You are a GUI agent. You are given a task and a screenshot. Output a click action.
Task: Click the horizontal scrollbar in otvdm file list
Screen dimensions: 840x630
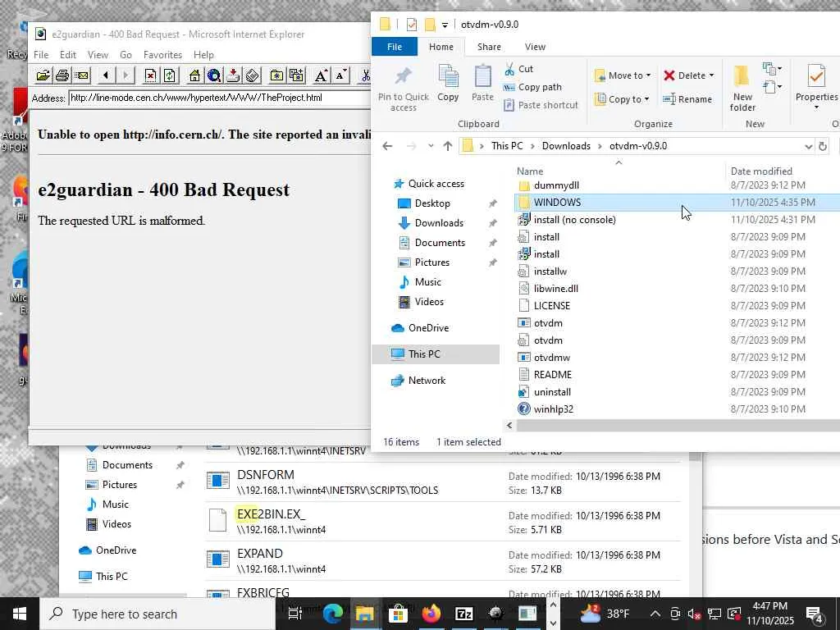(678, 426)
